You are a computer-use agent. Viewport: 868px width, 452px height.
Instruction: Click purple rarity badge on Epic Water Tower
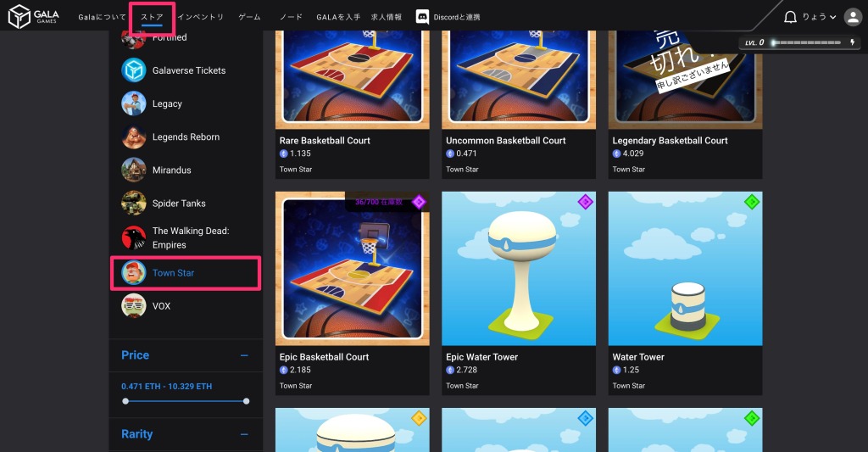(585, 202)
